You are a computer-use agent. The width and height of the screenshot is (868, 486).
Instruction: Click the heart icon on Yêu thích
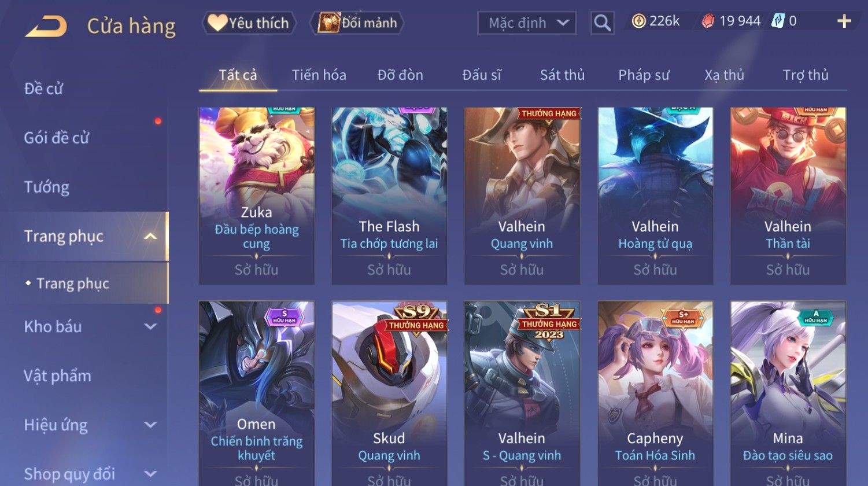point(217,23)
